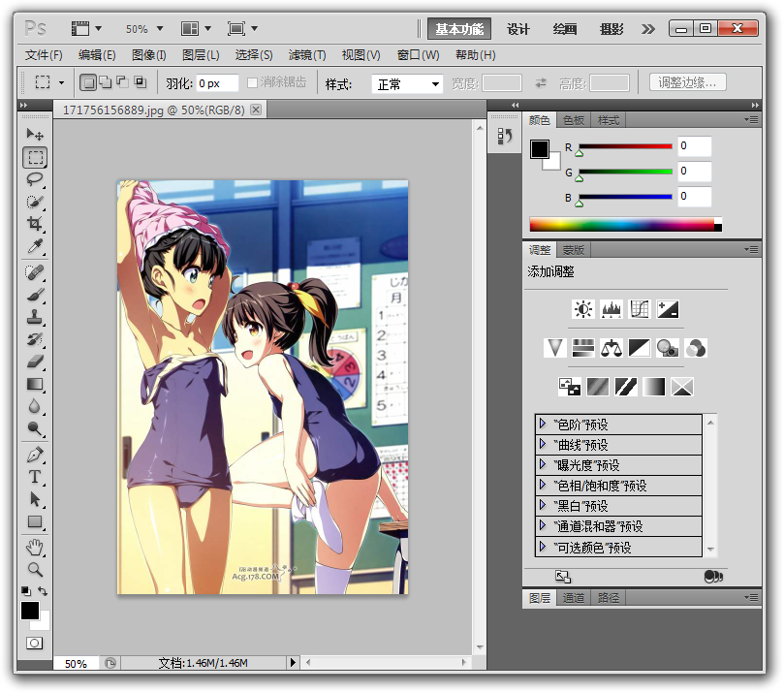The width and height of the screenshot is (784, 693).
Task: Add a Vibrance adjustment
Action: click(555, 348)
